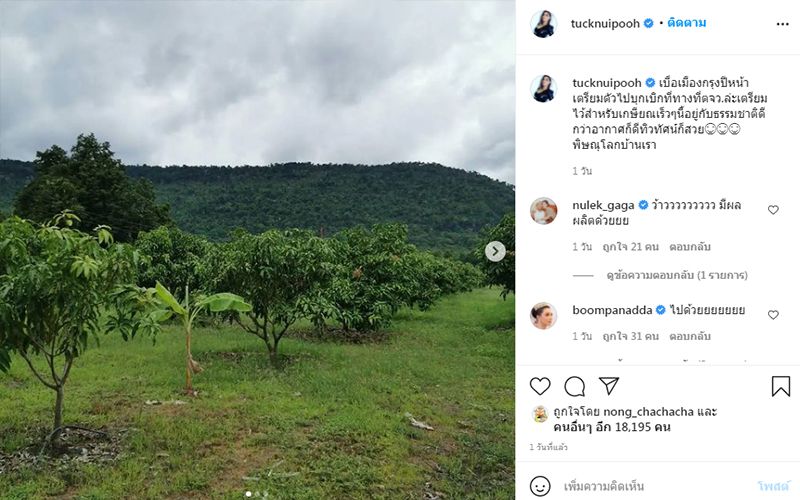Share post via paper plane icon
The width and height of the screenshot is (800, 500).
click(609, 386)
